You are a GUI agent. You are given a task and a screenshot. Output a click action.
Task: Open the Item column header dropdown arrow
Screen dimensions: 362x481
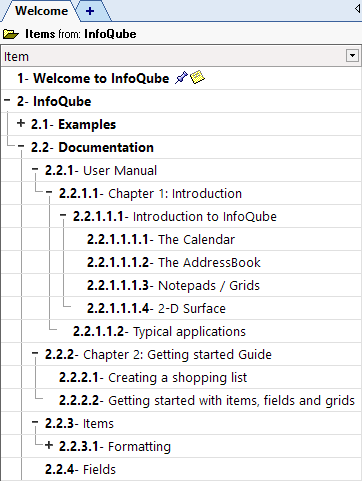click(x=352, y=56)
